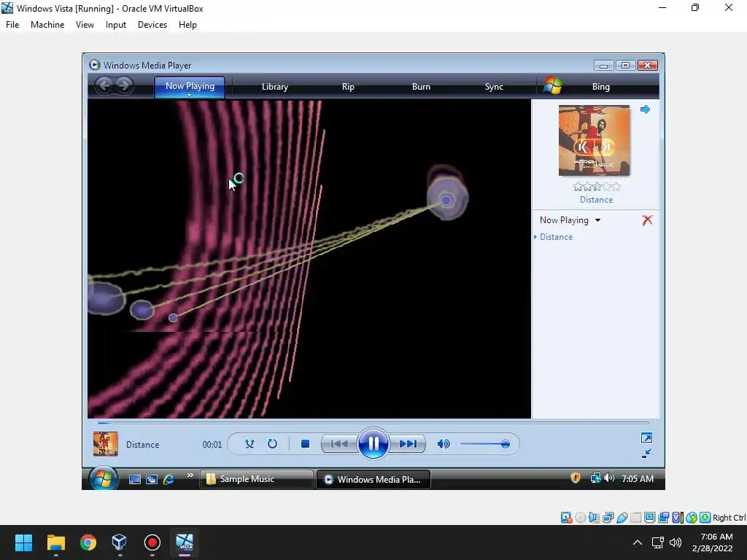Click the Media Player title bar icon

(94, 65)
